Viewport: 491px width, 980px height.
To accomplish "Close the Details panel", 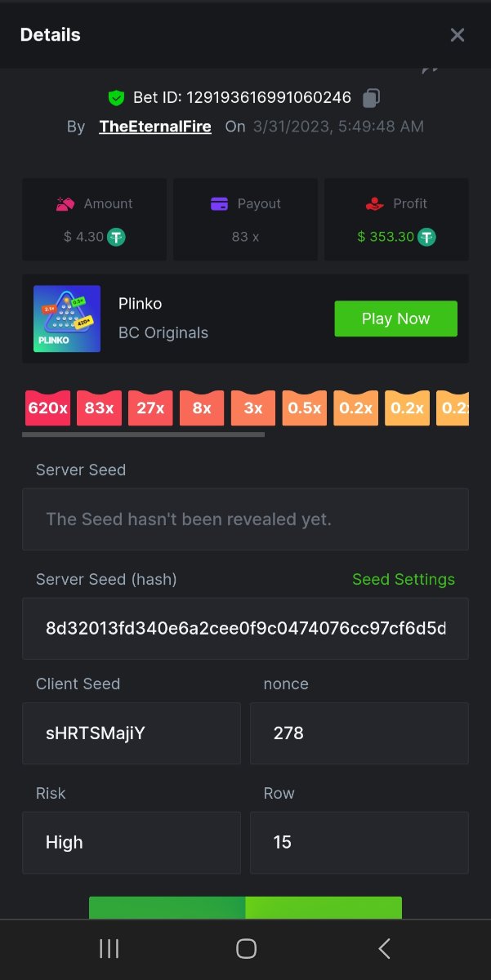I will (x=458, y=34).
